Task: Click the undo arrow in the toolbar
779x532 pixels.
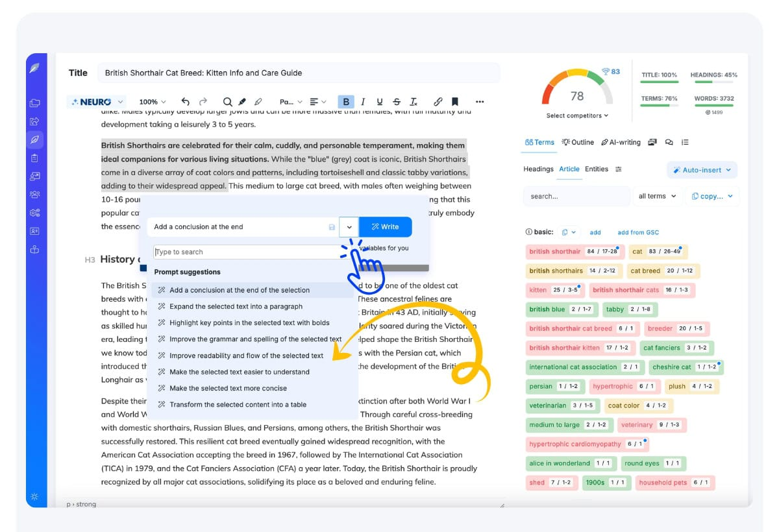Action: pos(186,102)
